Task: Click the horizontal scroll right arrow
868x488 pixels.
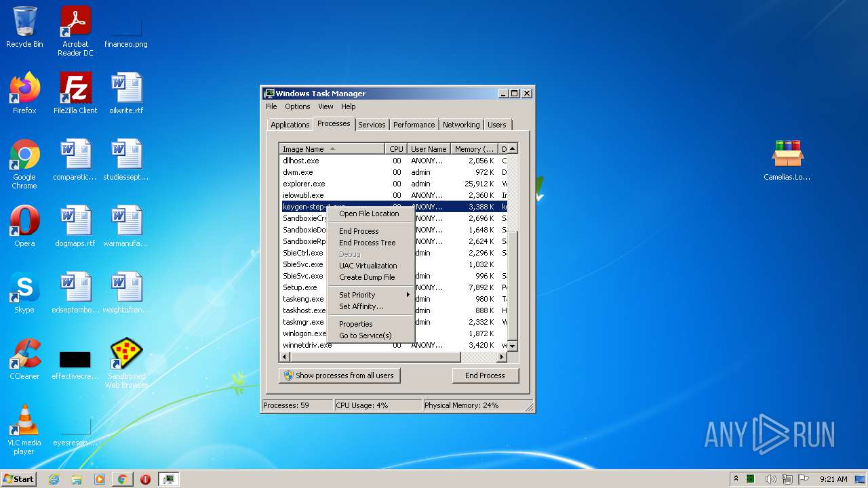Action: pyautogui.click(x=502, y=357)
